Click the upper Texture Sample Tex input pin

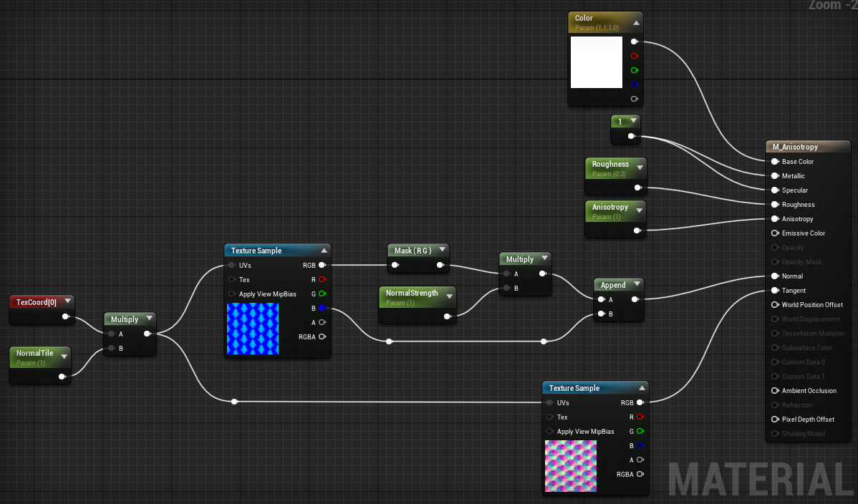coord(232,280)
